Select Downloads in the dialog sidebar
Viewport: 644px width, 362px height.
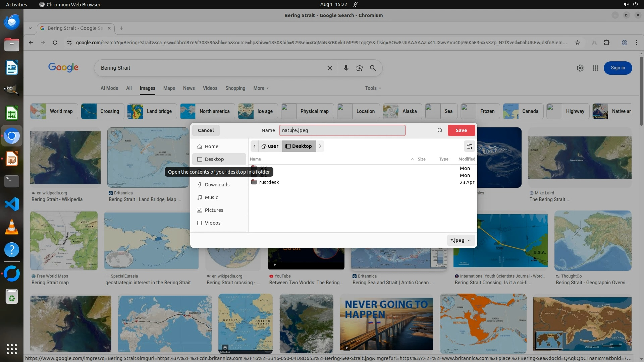click(217, 185)
